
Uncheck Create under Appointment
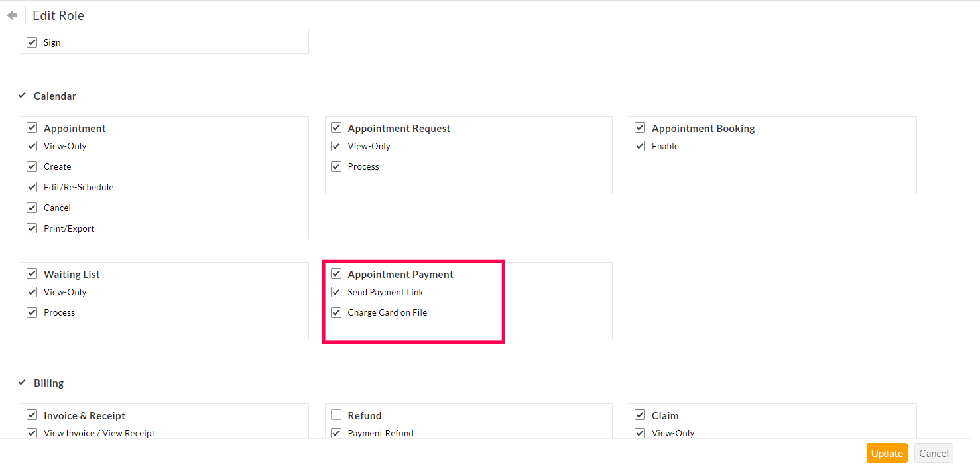coord(32,166)
